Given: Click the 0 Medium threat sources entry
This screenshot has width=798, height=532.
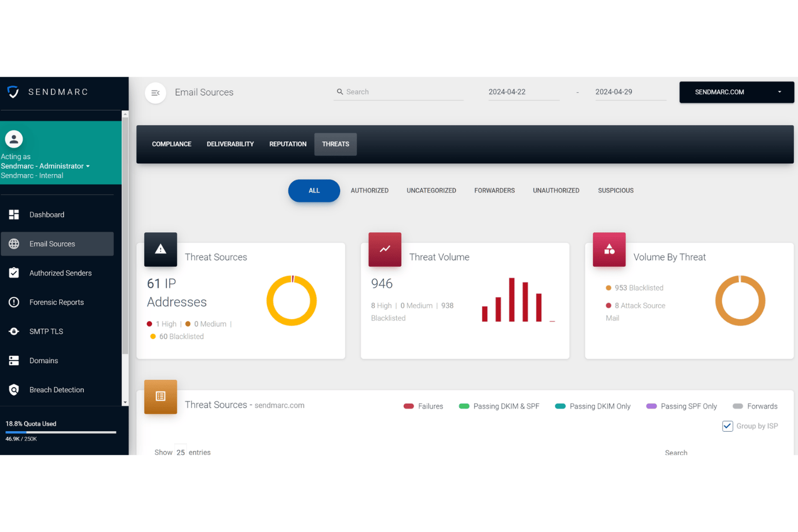Looking at the screenshot, I should tap(206, 324).
